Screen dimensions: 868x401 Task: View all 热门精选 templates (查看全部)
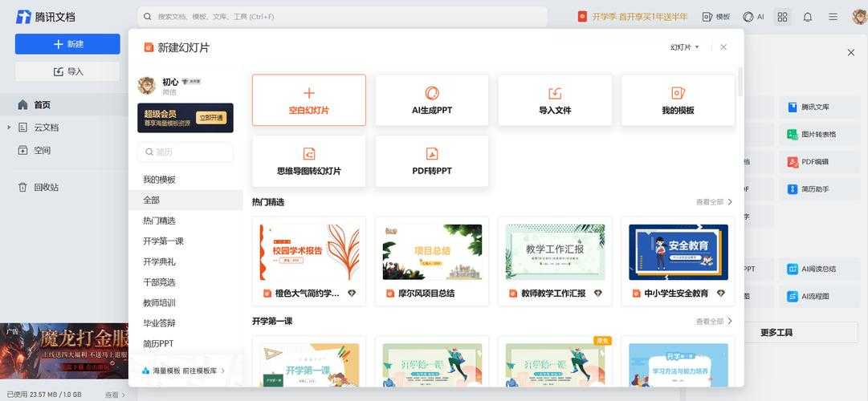coord(714,202)
